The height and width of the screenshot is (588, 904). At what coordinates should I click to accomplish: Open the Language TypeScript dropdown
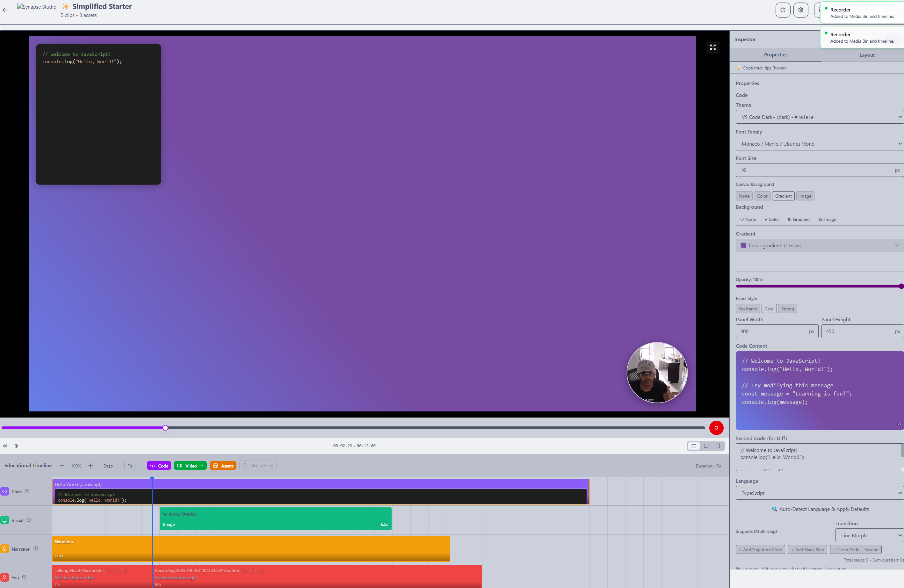coord(819,493)
